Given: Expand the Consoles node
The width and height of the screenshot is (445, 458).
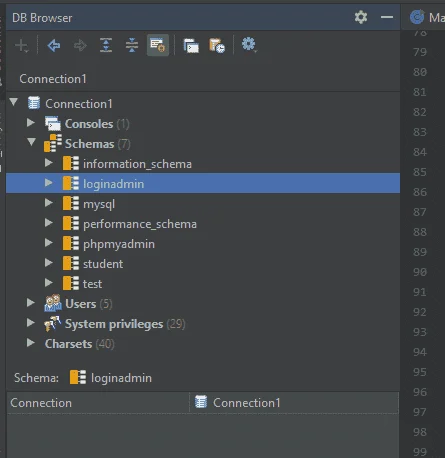Looking at the screenshot, I should 31,123.
